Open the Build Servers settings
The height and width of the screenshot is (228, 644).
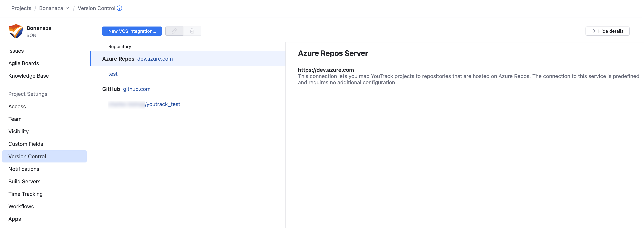[x=24, y=181]
